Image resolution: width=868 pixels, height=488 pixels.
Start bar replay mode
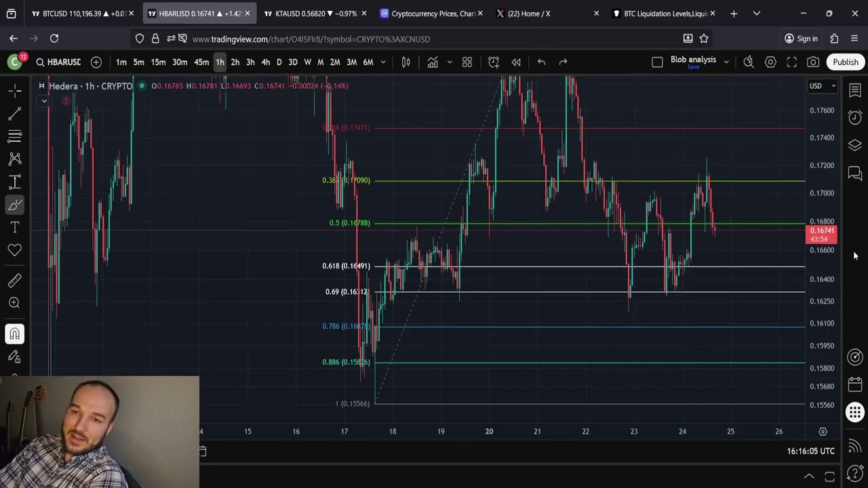click(x=516, y=62)
